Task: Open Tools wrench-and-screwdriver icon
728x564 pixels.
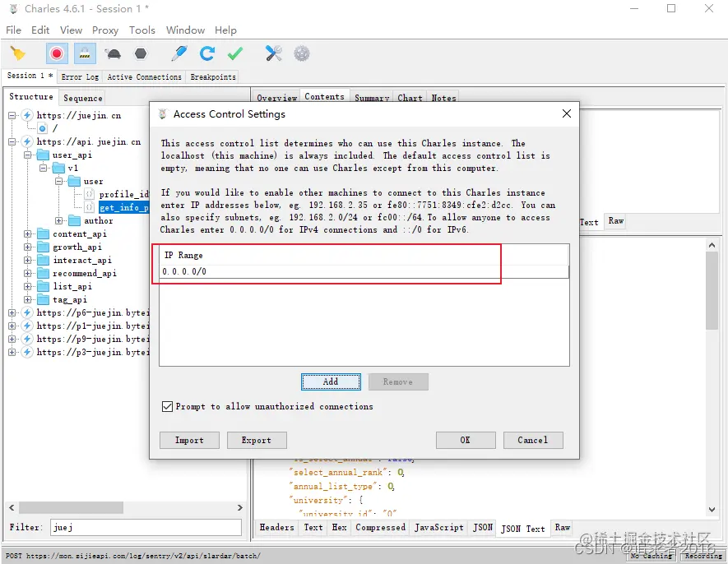Action: coord(273,53)
